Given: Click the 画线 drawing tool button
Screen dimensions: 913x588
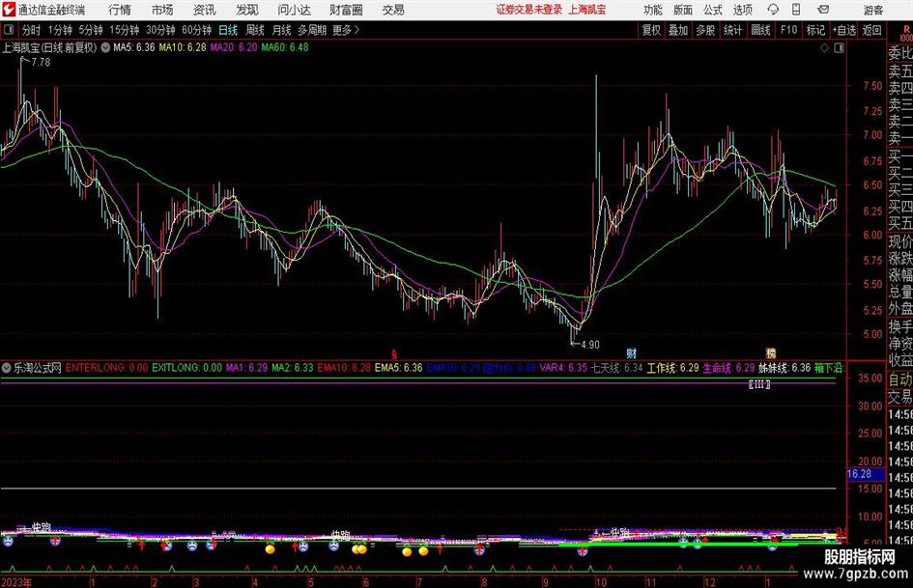Looking at the screenshot, I should (760, 30).
